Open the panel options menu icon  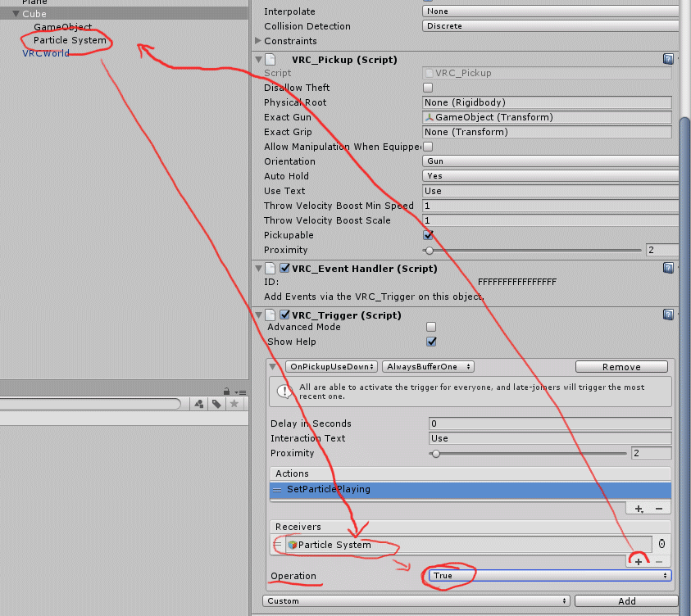coord(240,392)
